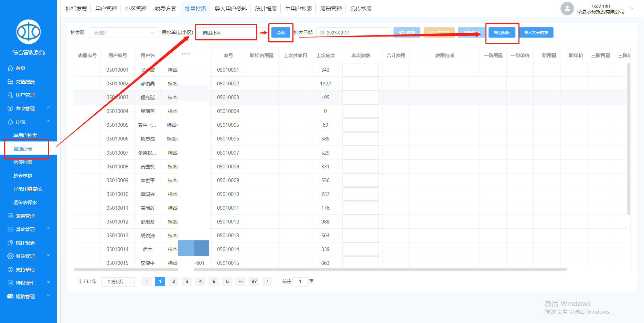This screenshot has width=644, height=323.
Task: Collapse the 抄表 submenu chevron
Action: 49,121
